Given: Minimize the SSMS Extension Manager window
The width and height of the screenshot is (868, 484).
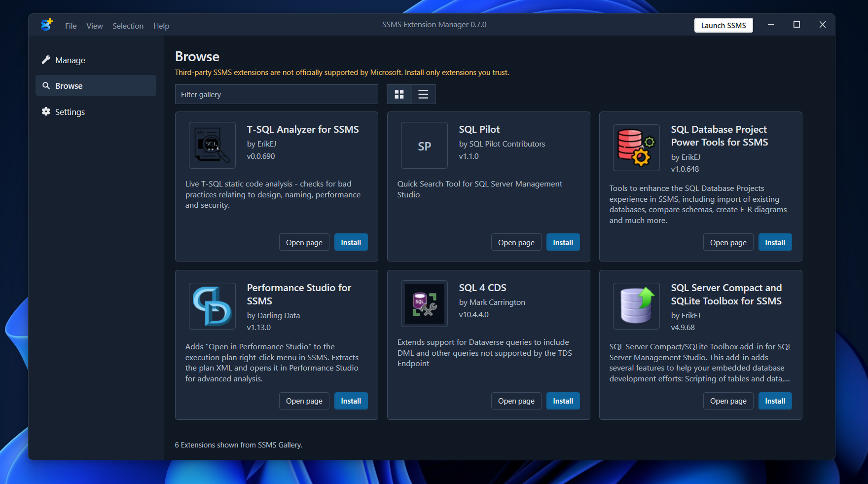Looking at the screenshot, I should (771, 25).
